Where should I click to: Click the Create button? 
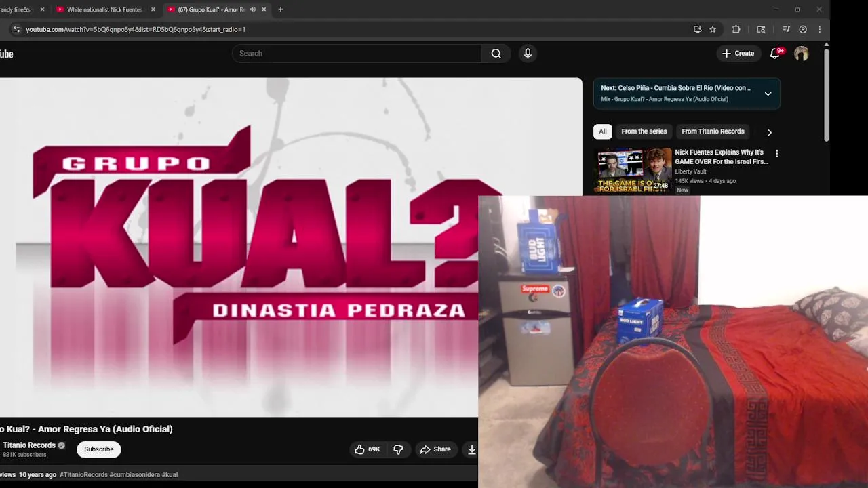click(738, 54)
